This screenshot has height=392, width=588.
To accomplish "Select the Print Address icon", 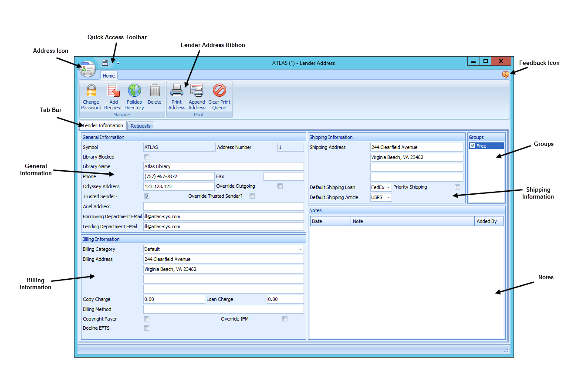I will click(x=176, y=97).
